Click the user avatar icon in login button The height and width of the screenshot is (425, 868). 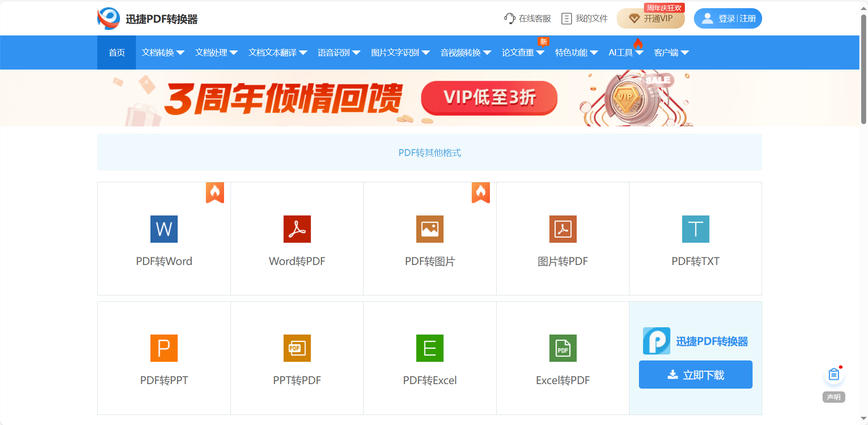pos(708,18)
